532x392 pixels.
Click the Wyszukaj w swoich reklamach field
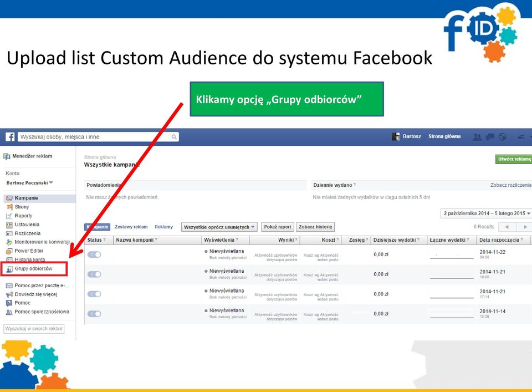point(34,329)
